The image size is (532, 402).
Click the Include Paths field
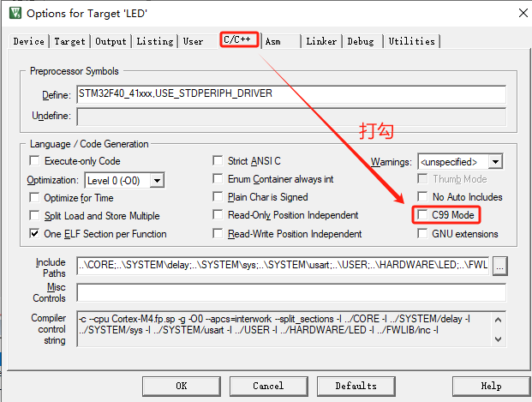(x=283, y=265)
